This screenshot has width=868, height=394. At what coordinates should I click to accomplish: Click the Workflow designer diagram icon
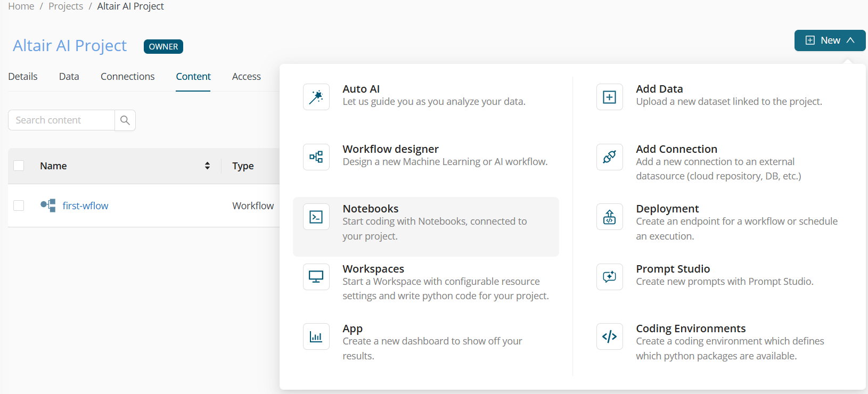pos(316,157)
